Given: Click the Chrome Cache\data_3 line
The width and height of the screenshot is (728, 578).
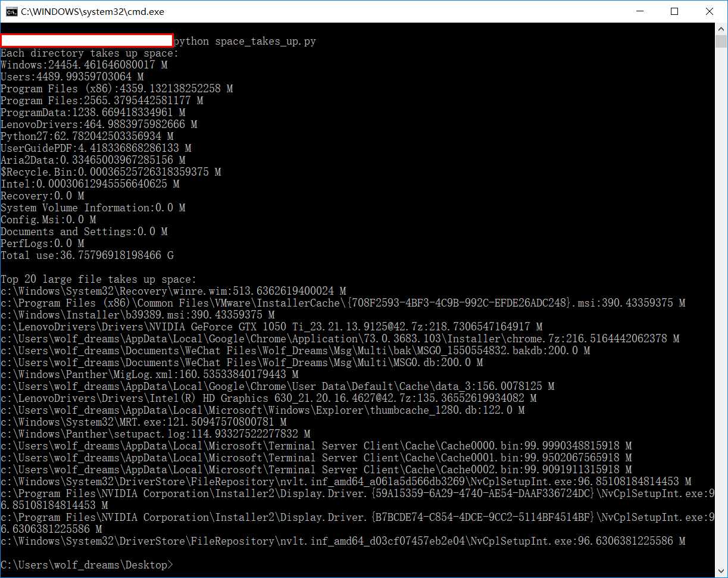Looking at the screenshot, I should 277,386.
